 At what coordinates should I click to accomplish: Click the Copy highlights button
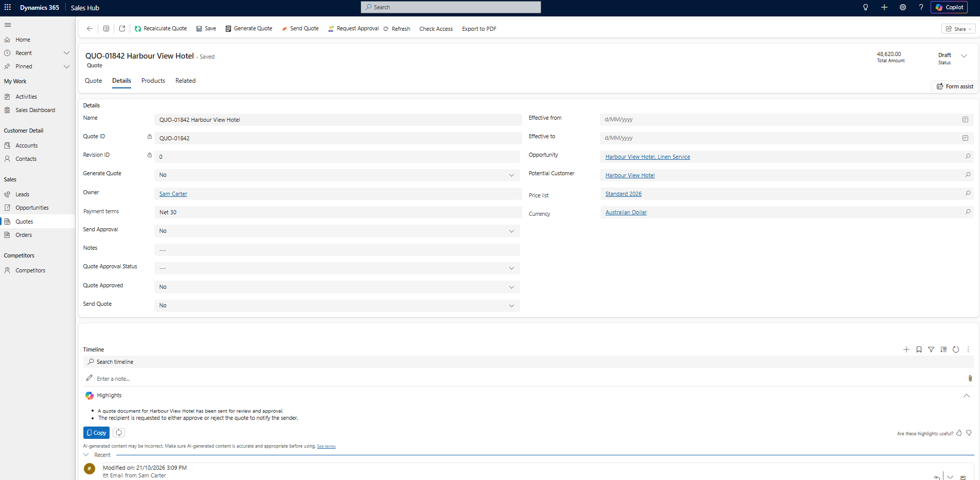click(x=96, y=433)
